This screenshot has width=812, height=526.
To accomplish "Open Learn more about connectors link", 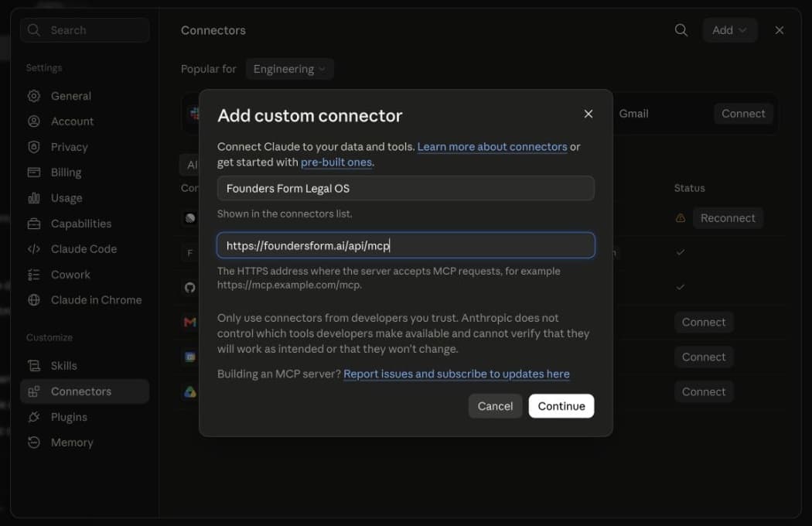I will click(492, 147).
